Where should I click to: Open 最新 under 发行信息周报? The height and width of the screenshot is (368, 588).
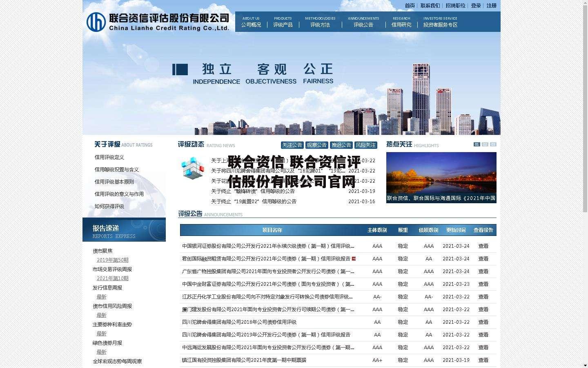[x=102, y=297]
